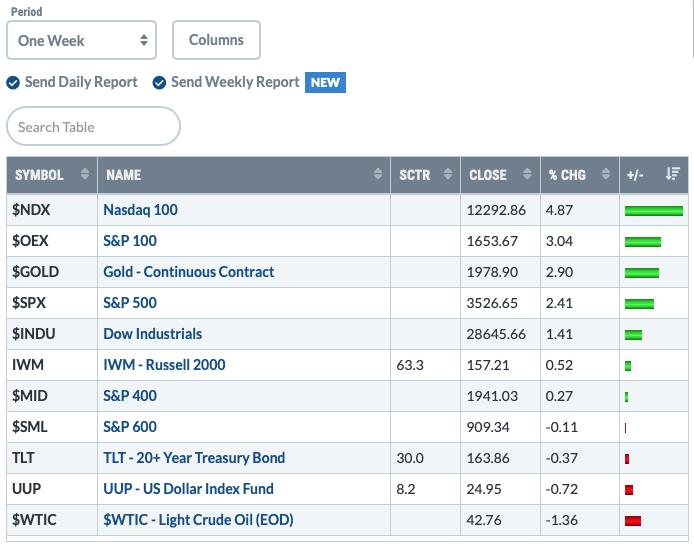
Task: Click the 1978.90 close value
Action: (x=492, y=272)
